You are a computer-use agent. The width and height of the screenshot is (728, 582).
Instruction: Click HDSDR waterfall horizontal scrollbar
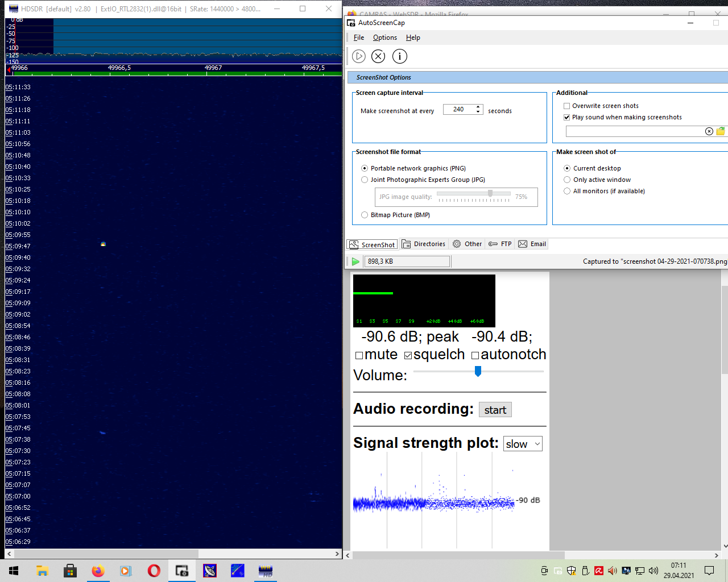click(x=106, y=554)
